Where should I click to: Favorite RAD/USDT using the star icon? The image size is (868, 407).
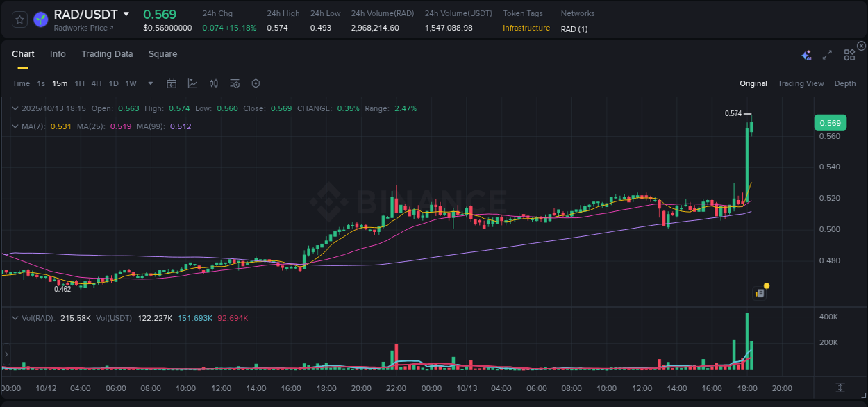click(19, 19)
